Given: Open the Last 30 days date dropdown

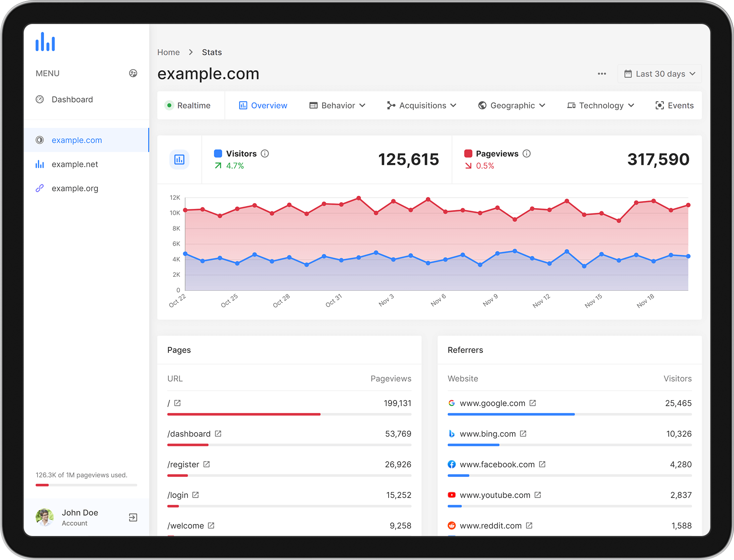Looking at the screenshot, I should click(660, 74).
